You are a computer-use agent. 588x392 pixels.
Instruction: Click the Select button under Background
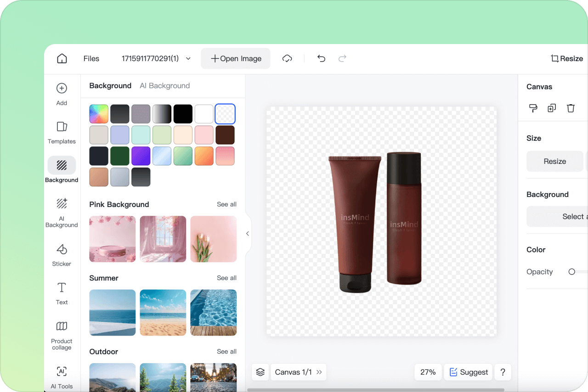point(557,216)
